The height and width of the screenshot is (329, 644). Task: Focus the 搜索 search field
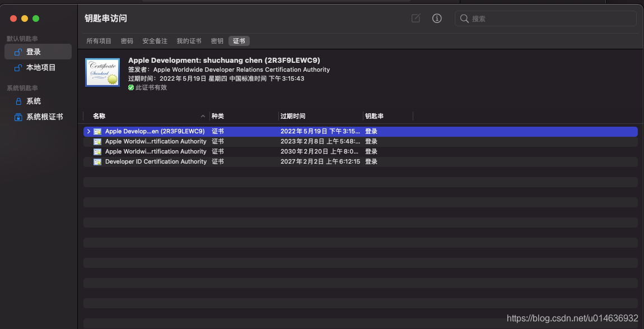pos(545,18)
